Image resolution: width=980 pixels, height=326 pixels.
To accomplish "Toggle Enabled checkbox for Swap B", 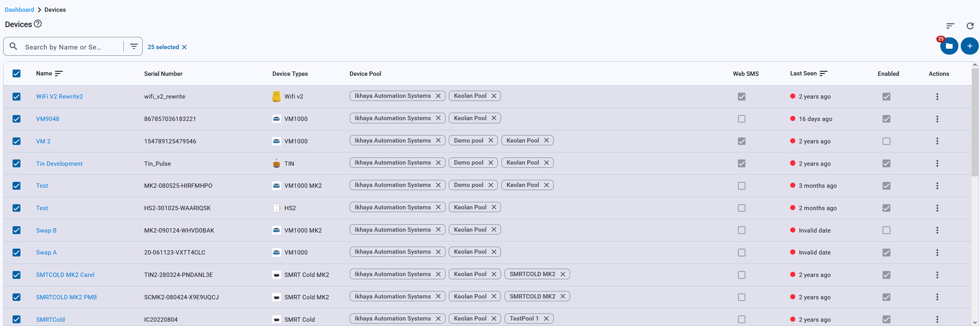I will tap(886, 230).
